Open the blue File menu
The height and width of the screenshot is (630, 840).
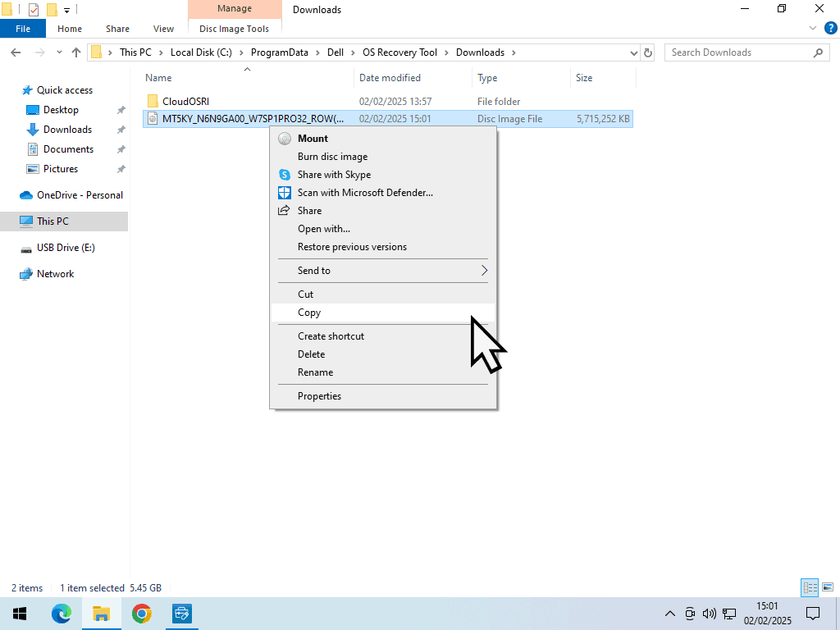23,29
